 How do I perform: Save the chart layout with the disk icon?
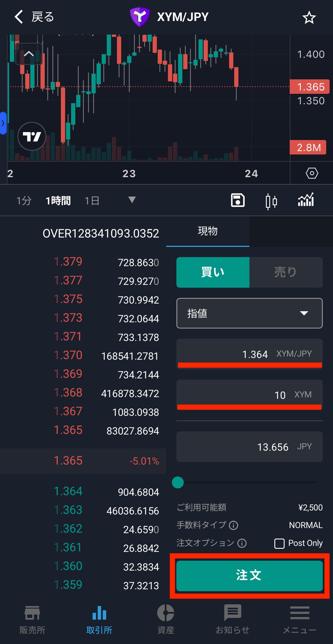click(238, 200)
